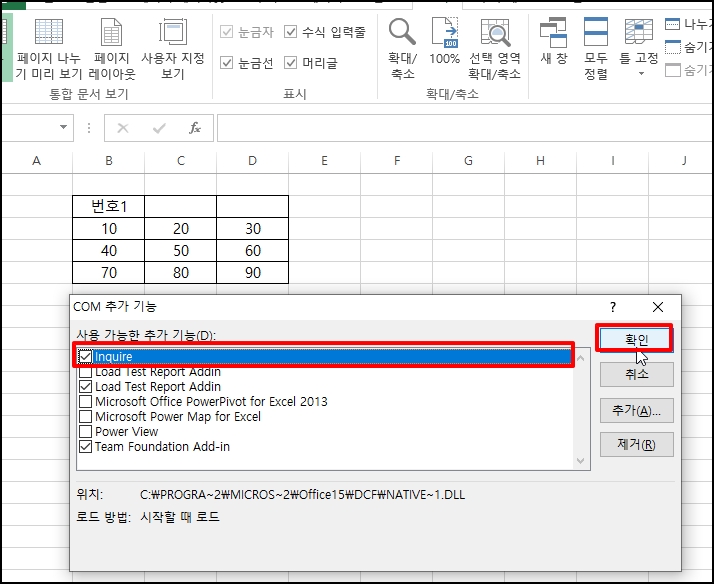Select column C header
The image size is (714, 584).
point(181,161)
